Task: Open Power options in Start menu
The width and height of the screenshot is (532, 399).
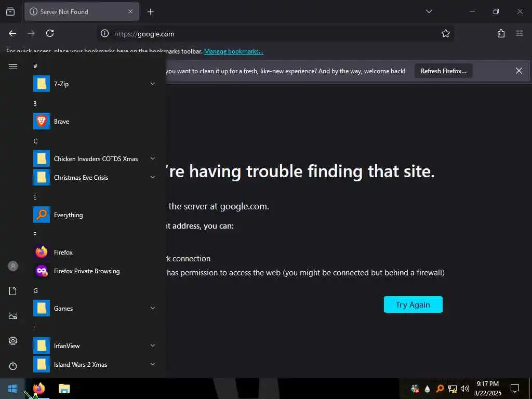Action: 13,366
